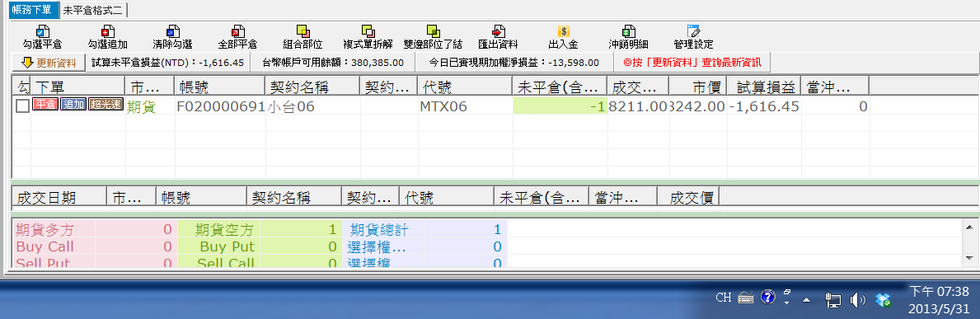Sort by upper table 代號 column header

pyautogui.click(x=464, y=87)
